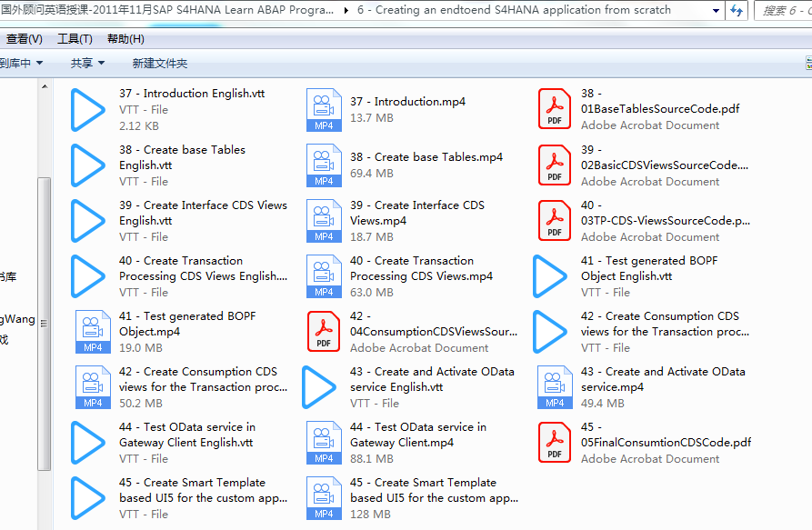812x530 pixels.
Task: Click the breadcrumb folder 6 - Creating an endtoend S4HANA application
Action: [514, 10]
